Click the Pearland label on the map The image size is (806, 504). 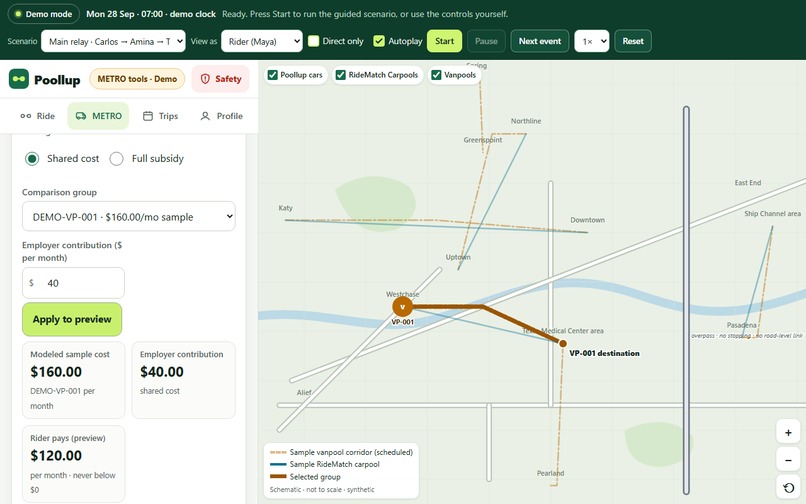[550, 473]
